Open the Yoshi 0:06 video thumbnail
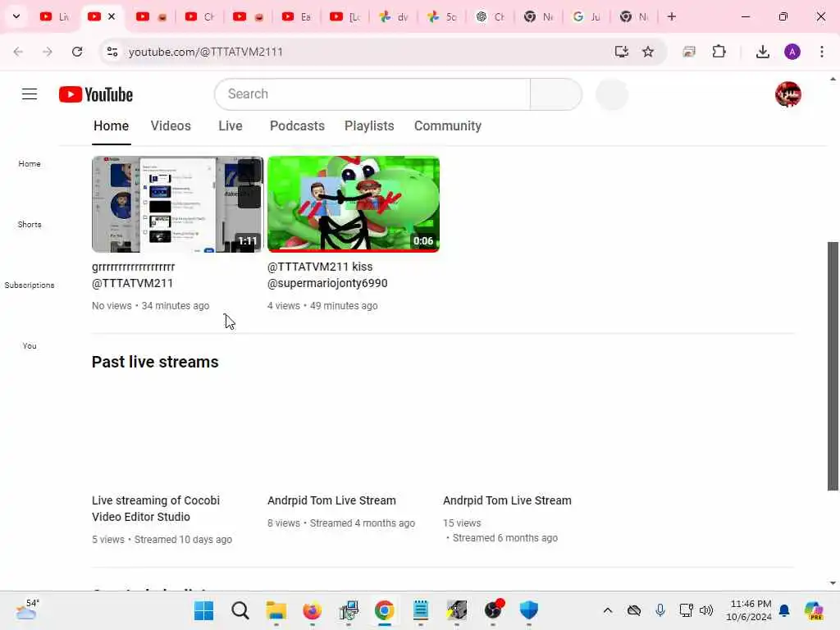Screen dimensions: 840x630 (x=354, y=204)
